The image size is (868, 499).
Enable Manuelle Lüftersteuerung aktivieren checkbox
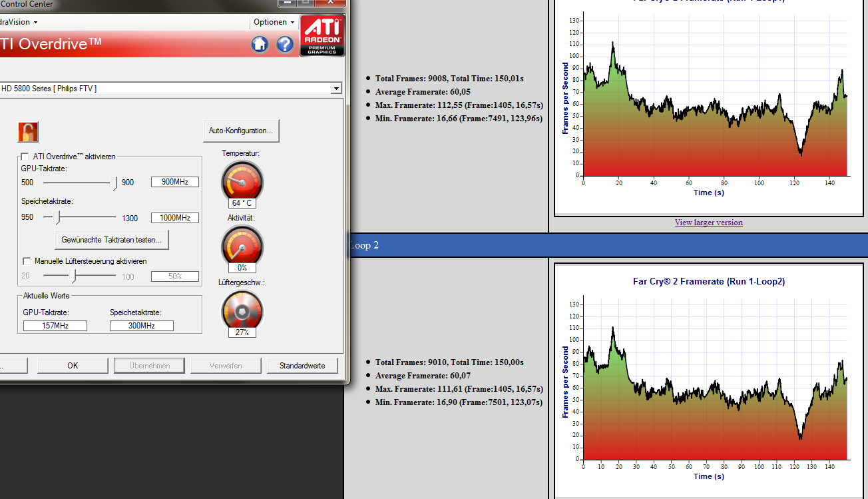[27, 261]
